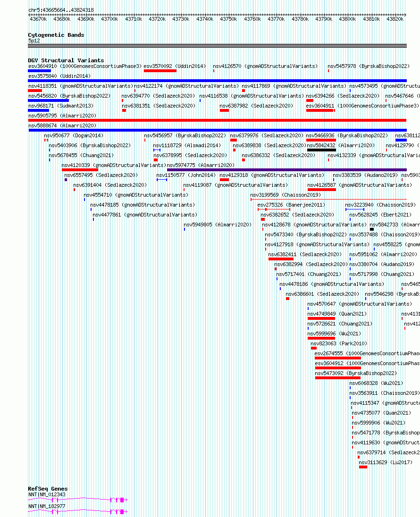Select the long blue esv3575840 variant bar
420x517 pixels.
[217, 81]
